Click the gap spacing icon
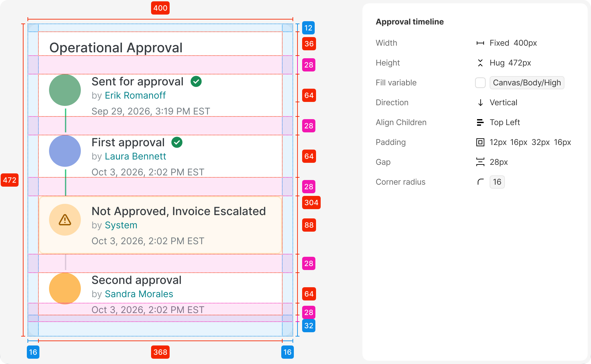 pos(480,162)
